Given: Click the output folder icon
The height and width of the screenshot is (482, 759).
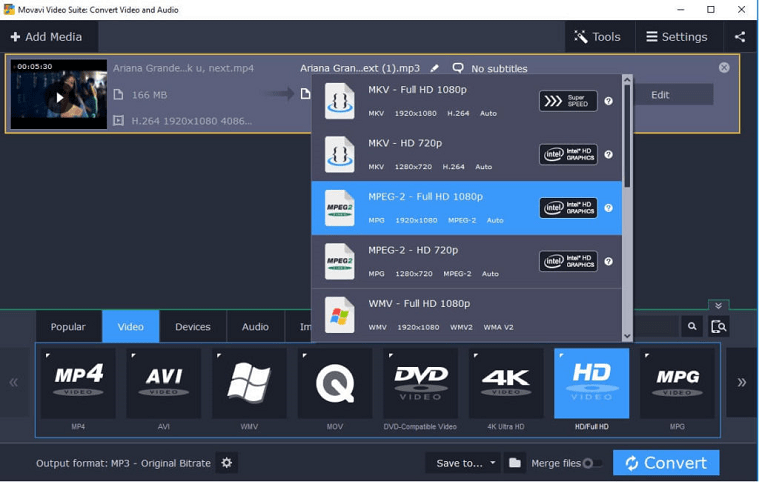Looking at the screenshot, I should point(515,463).
